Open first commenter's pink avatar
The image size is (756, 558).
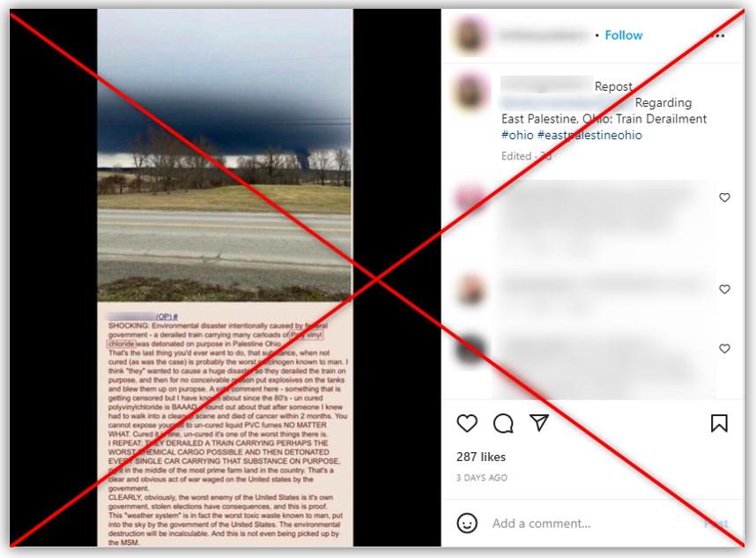pos(471,198)
